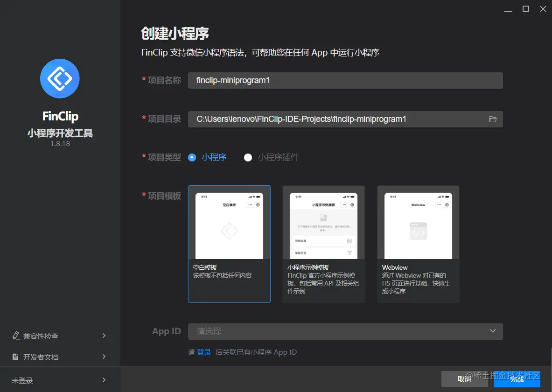Open folder browser for project directory
This screenshot has width=552, height=392.
click(x=492, y=119)
